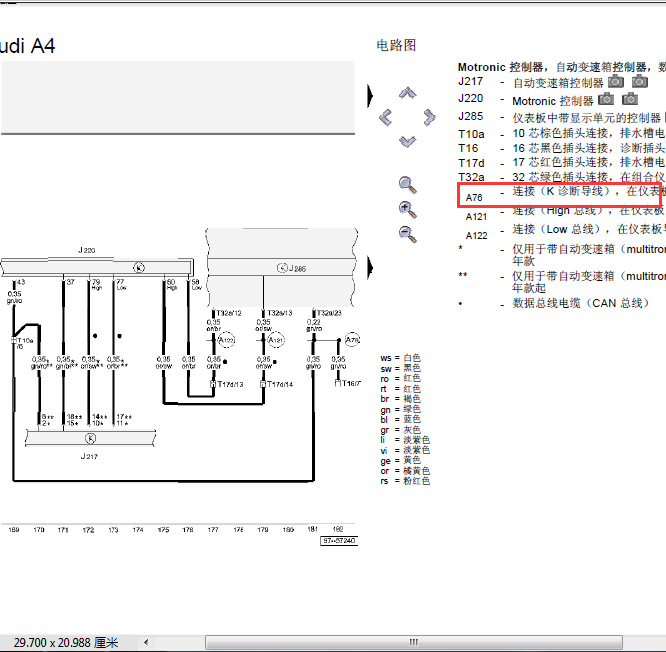Image resolution: width=666 pixels, height=652 pixels.
Task: Click black triangle beside the top gray panel
Action: pos(370,96)
